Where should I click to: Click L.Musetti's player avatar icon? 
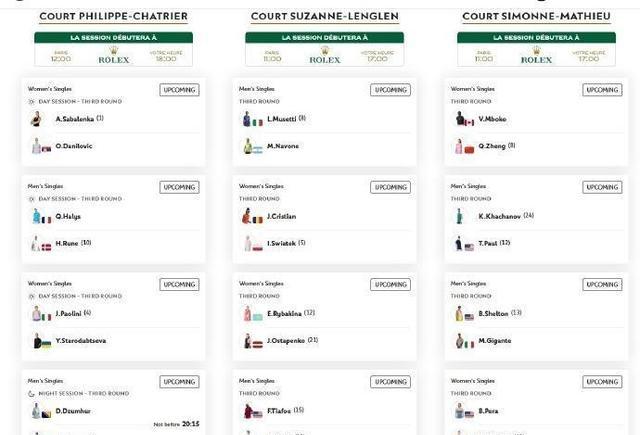tap(247, 119)
